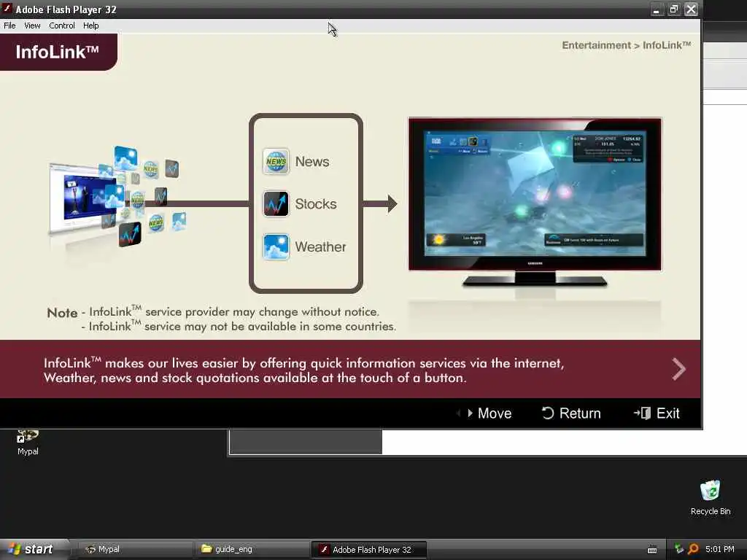Open the Control menu
The height and width of the screenshot is (560, 747).
[62, 26]
